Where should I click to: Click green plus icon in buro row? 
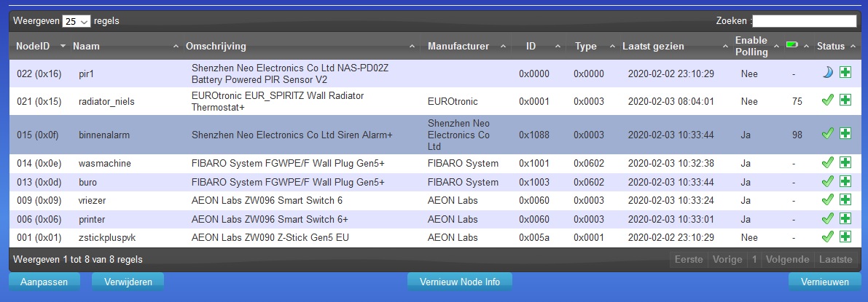[845, 181]
